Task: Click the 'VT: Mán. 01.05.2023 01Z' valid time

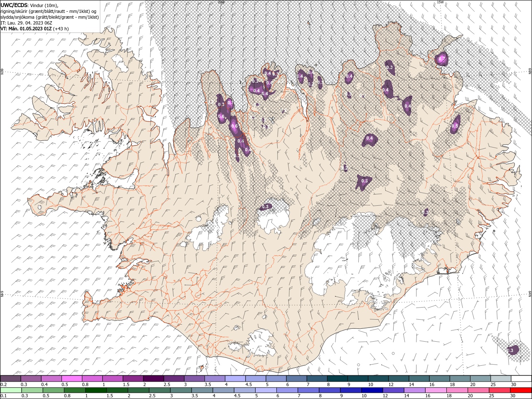Action: 26,29
